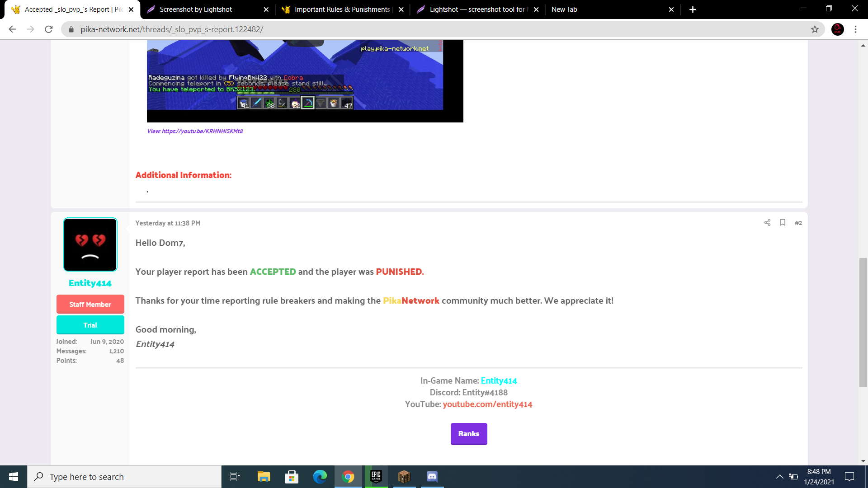The height and width of the screenshot is (488, 868).
Task: Open the Epic Games taskbar icon
Action: [376, 477]
